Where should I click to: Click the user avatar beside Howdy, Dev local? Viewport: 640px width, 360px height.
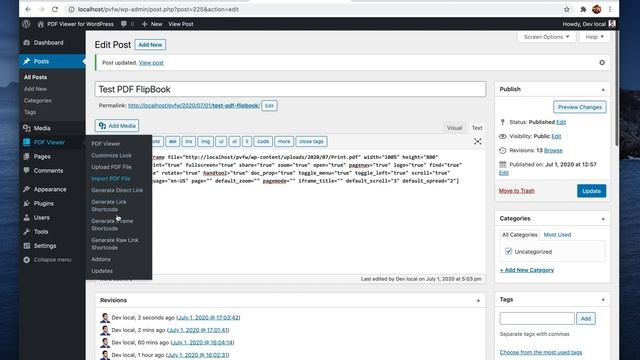[x=611, y=24]
